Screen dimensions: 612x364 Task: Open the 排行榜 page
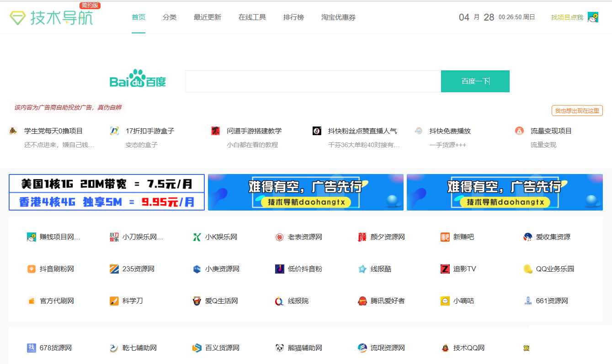(293, 17)
